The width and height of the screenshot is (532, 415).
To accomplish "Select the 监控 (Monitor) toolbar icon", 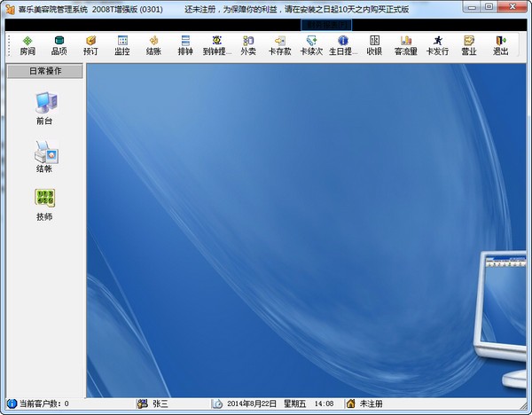I will [x=122, y=45].
